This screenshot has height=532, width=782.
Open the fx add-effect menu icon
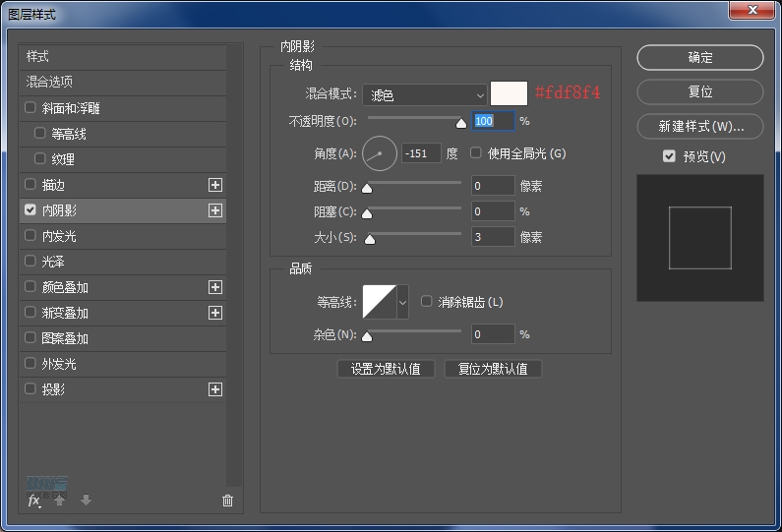pos(33,501)
